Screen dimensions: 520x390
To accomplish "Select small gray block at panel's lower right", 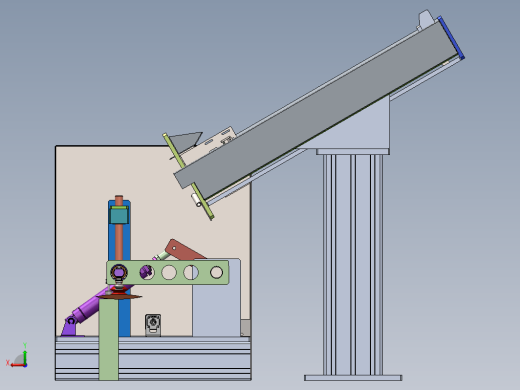I will pyautogui.click(x=245, y=327).
